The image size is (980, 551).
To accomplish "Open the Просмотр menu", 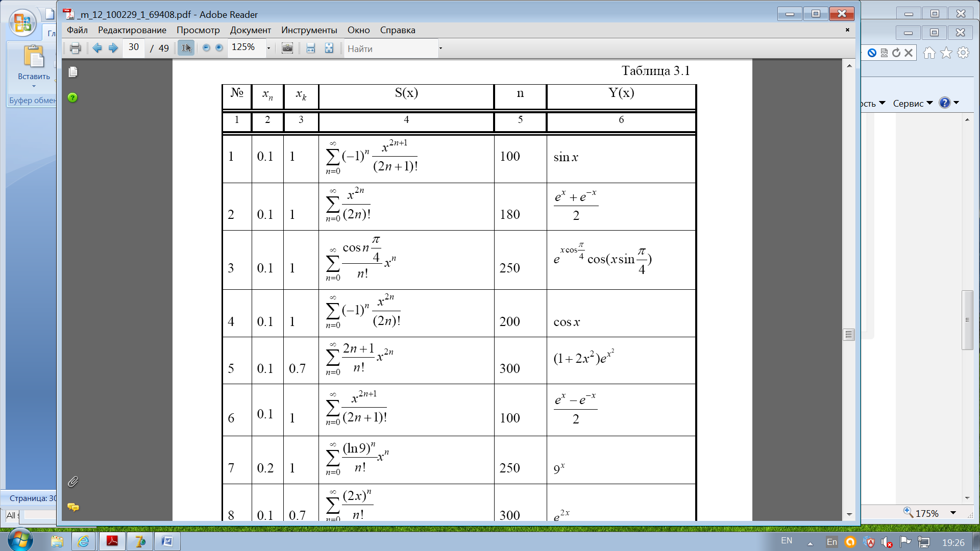I will 198,30.
